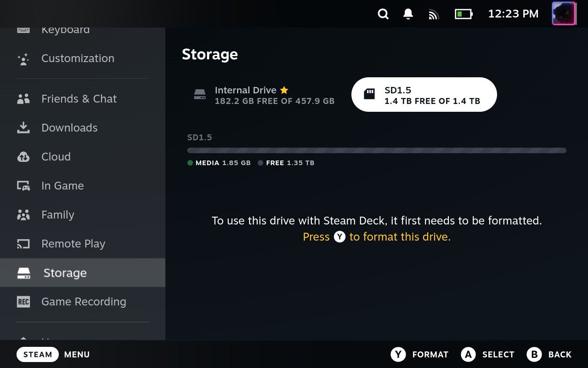
Task: Click the battery indicator
Action: (x=463, y=14)
